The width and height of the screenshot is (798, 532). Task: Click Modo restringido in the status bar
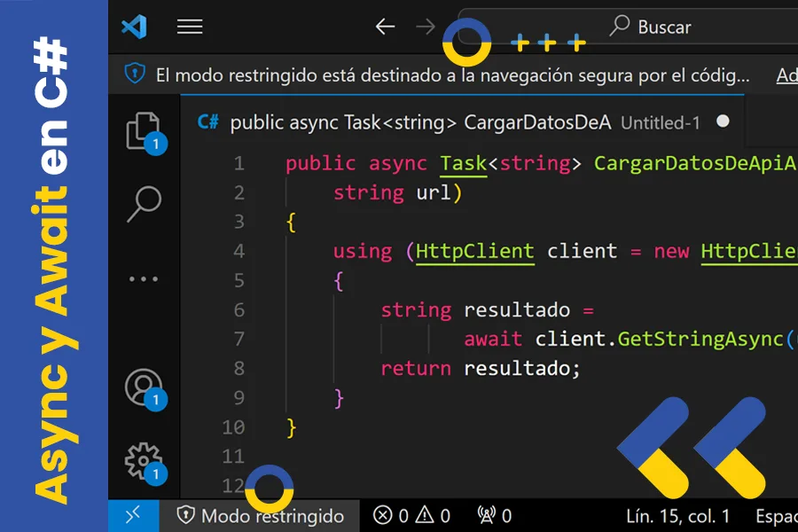(x=261, y=515)
